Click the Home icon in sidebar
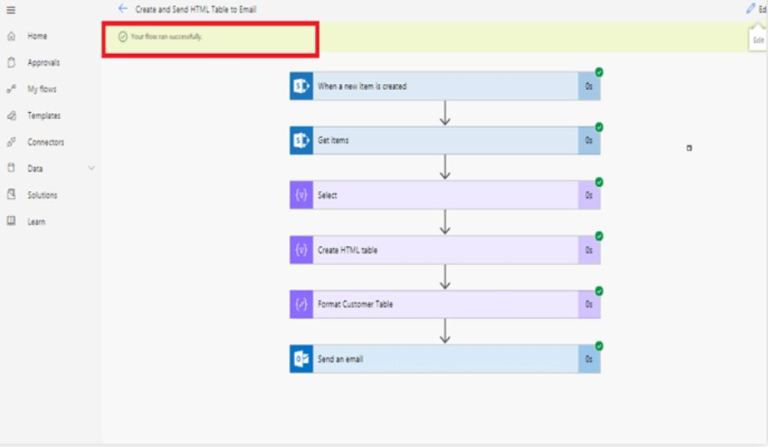 11,36
